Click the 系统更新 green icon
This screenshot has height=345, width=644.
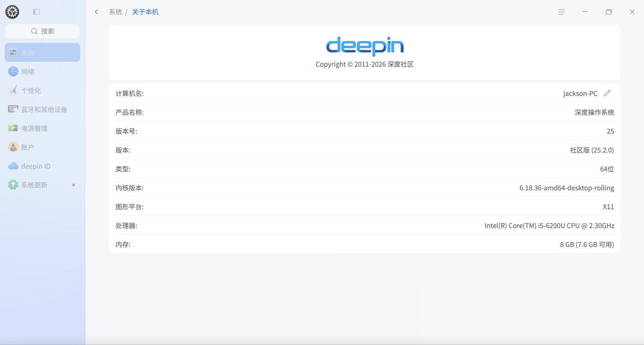(x=13, y=185)
